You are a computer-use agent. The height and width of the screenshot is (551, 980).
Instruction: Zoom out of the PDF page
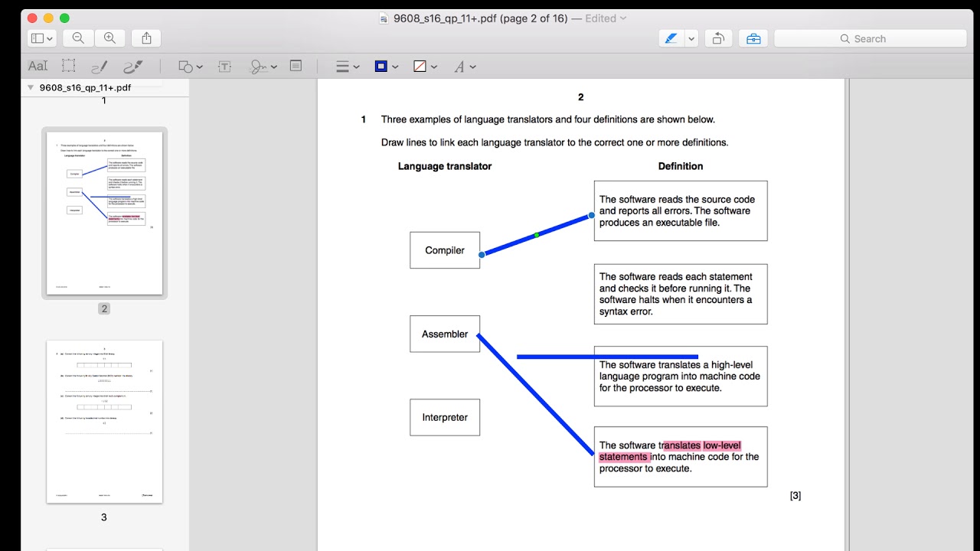pyautogui.click(x=78, y=38)
